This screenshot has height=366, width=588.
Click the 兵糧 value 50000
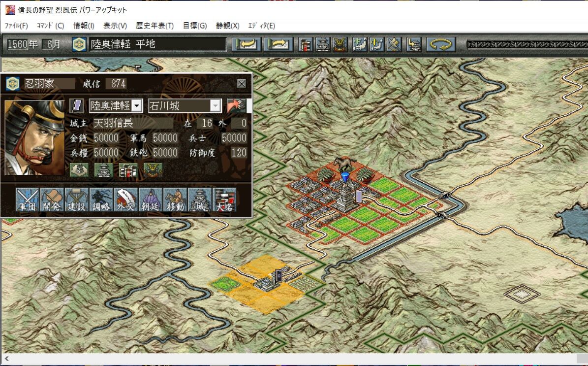[106, 152]
